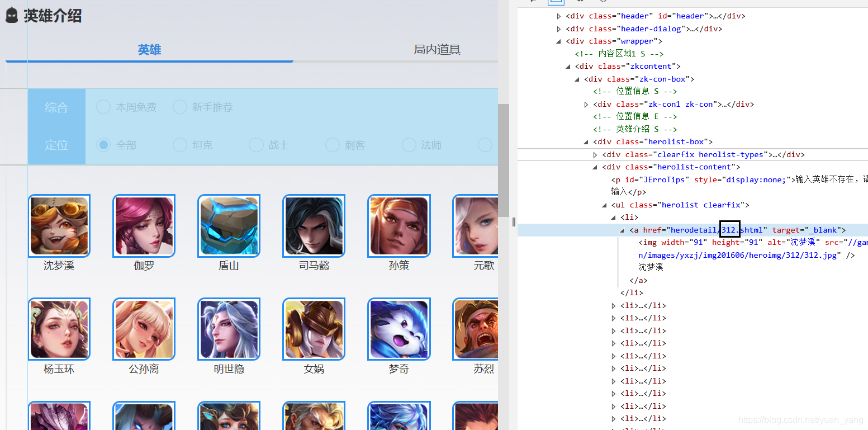Click the 沈梦溪 name link
Viewport: 868px width, 430px height.
click(59, 266)
